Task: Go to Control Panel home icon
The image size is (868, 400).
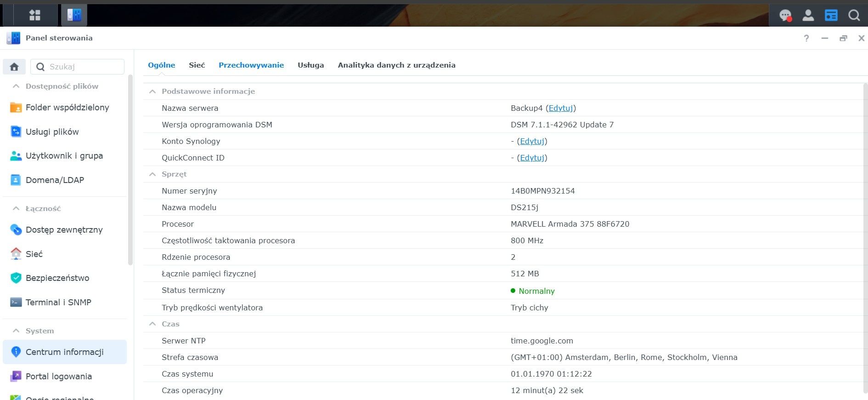Action: coord(14,67)
